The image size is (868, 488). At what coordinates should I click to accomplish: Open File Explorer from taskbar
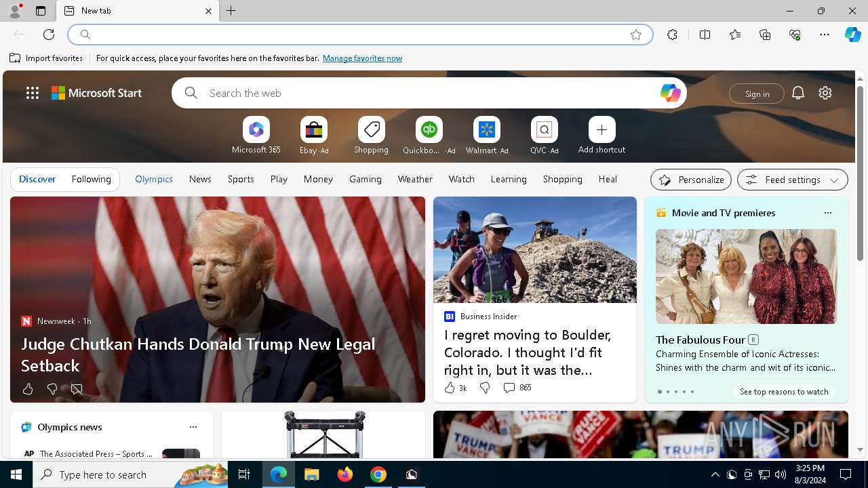point(312,474)
